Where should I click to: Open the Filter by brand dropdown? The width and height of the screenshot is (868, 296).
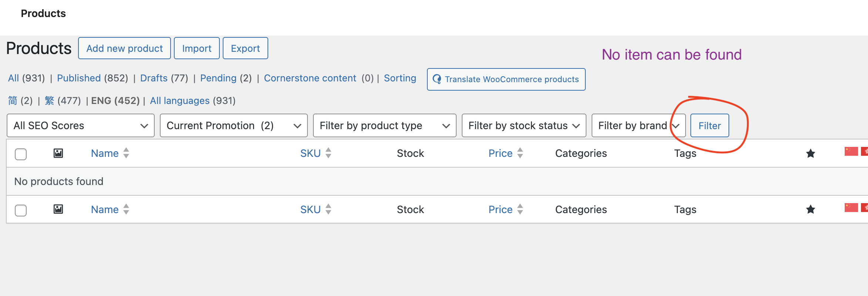coord(638,126)
